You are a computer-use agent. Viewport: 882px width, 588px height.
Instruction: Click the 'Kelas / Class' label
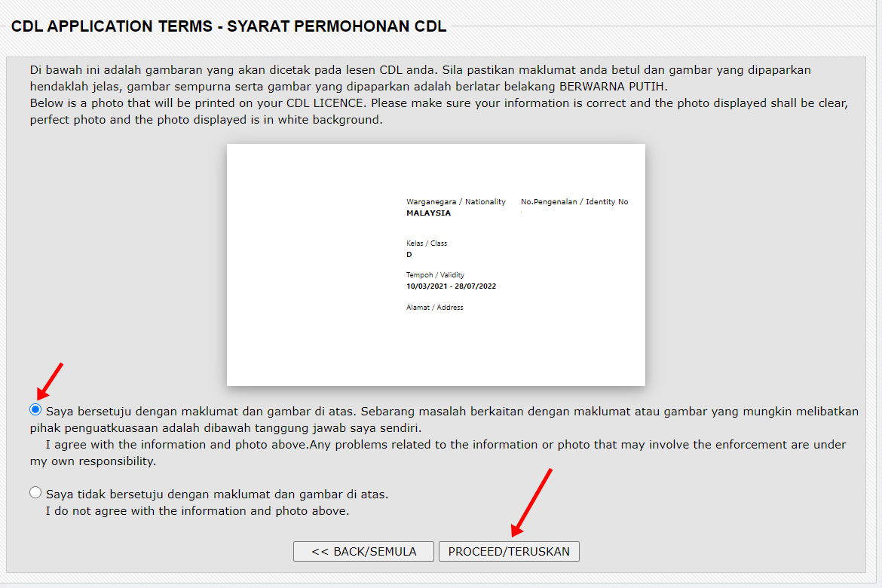point(426,243)
